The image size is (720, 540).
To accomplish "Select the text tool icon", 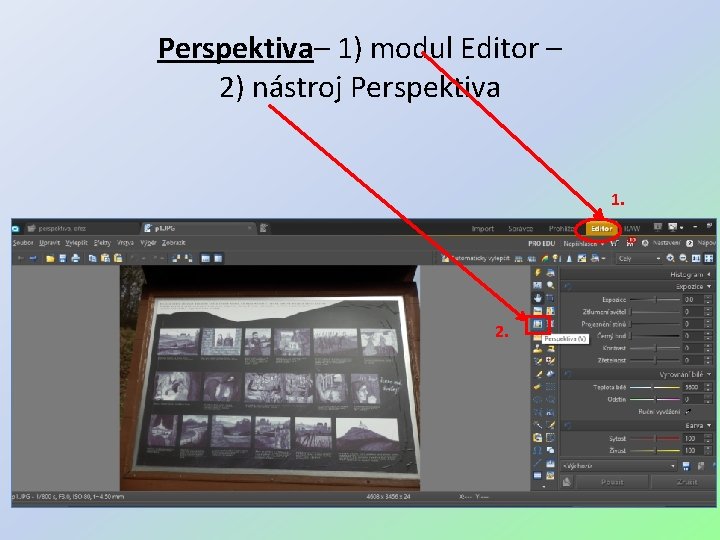I will tap(537, 450).
